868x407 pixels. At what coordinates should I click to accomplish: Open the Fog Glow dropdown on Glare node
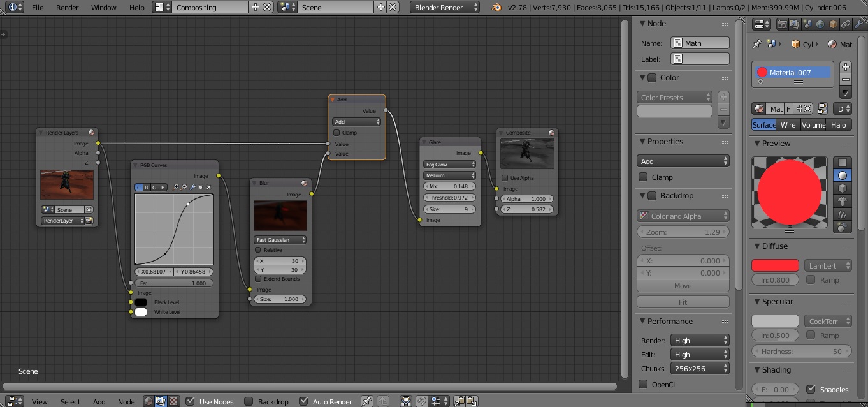click(x=449, y=165)
